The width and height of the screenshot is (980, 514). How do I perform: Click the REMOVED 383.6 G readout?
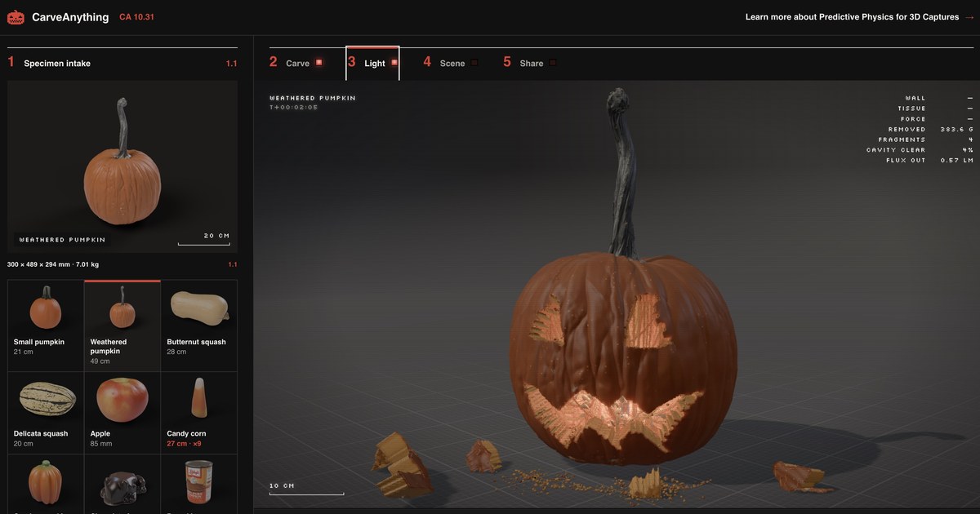pos(930,129)
